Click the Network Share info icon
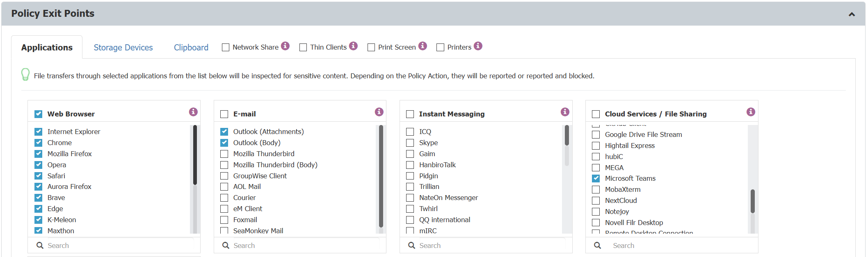The width and height of the screenshot is (868, 257). point(286,46)
